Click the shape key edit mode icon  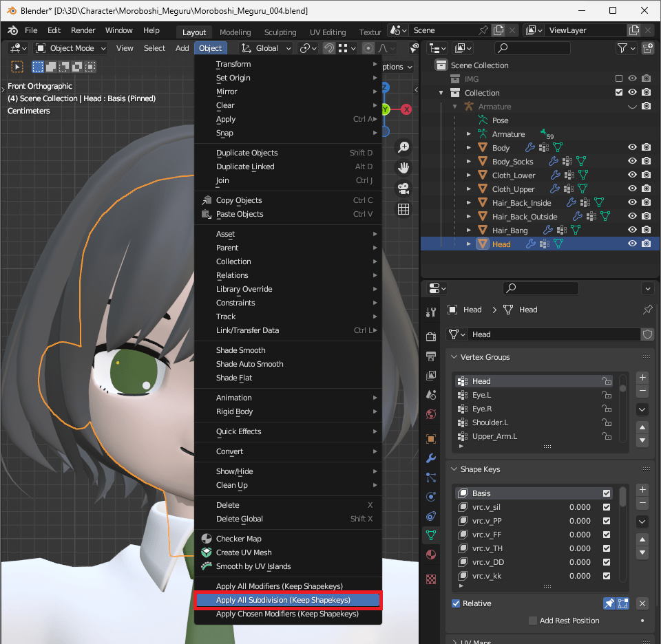622,603
